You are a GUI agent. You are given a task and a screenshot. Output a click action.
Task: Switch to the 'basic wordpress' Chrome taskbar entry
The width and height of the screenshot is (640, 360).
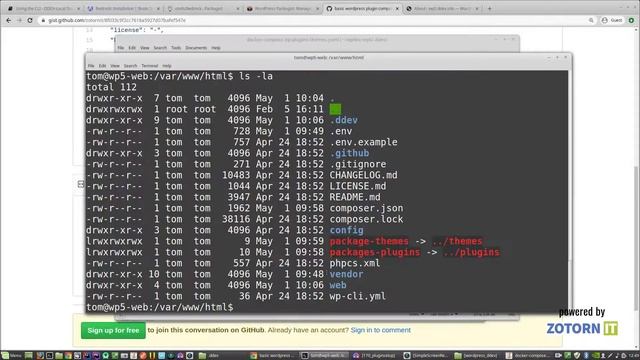click(272, 356)
